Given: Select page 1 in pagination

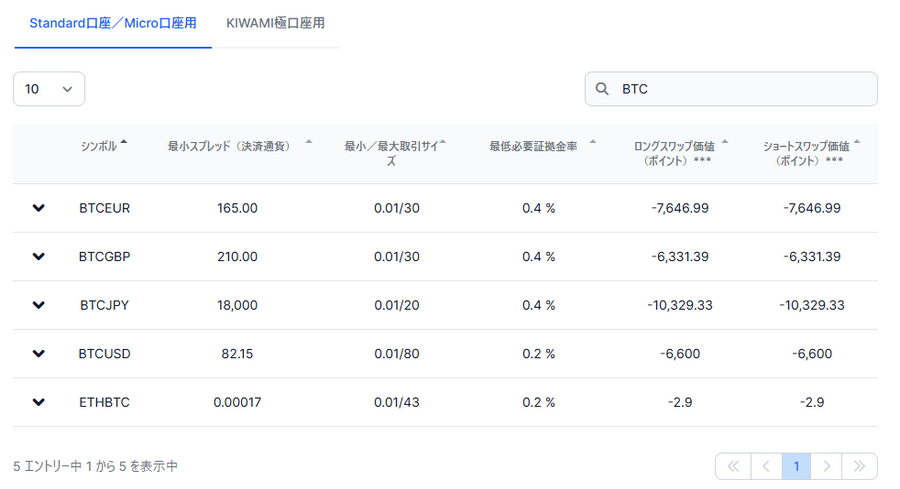Looking at the screenshot, I should click(796, 466).
